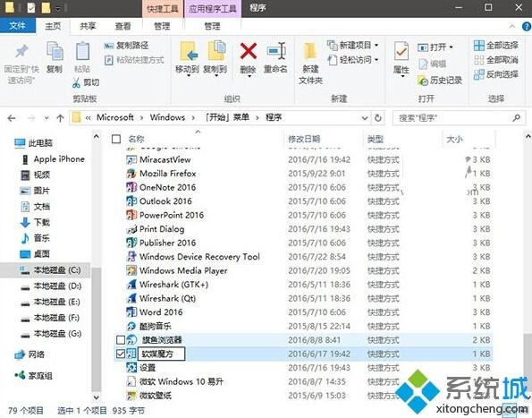Viewport: 532px width, 418px height.
Task: Select the 设置 gear shortcut icon
Action: tap(131, 368)
